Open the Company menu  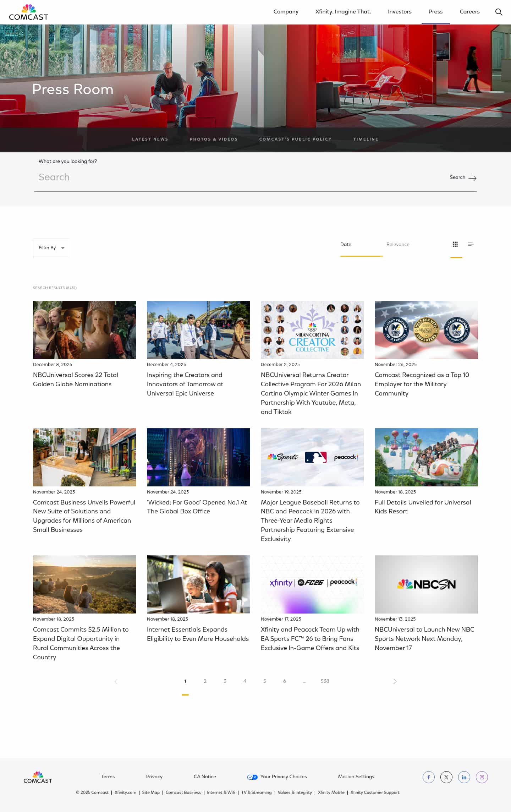[286, 12]
